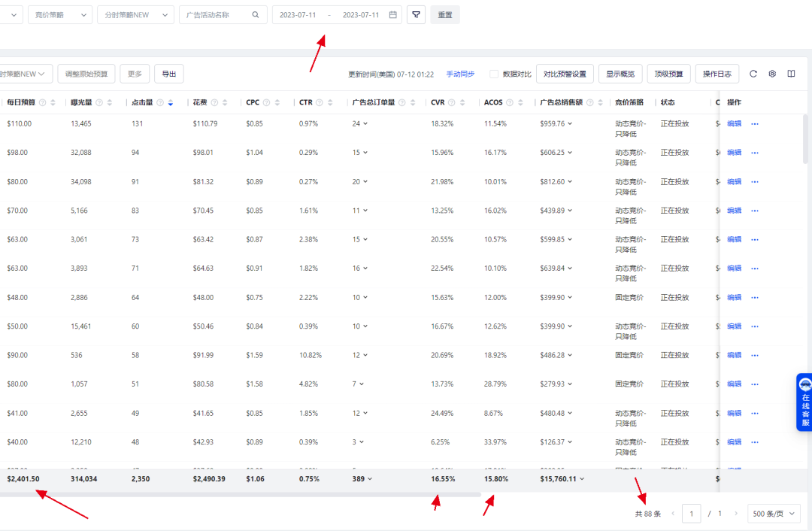Image resolution: width=812 pixels, height=531 pixels.
Task: Sort by CPC column arrows
Action: pos(277,102)
